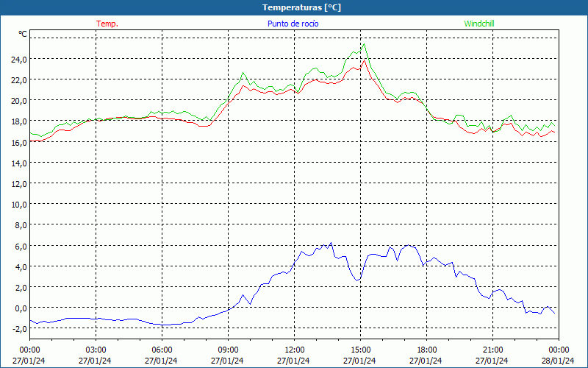This screenshot has width=588, height=368.
Task: Click the -2,0 value on the y-axis
Action: [19, 328]
